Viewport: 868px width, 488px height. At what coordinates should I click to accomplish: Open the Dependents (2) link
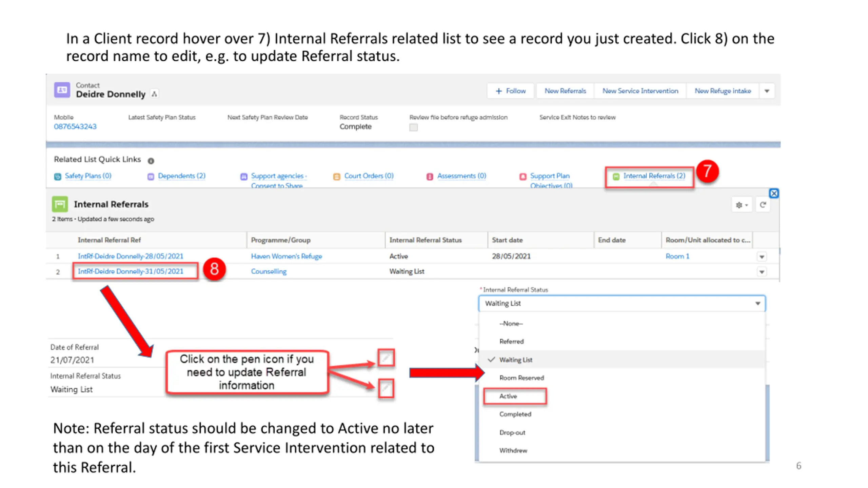(182, 176)
